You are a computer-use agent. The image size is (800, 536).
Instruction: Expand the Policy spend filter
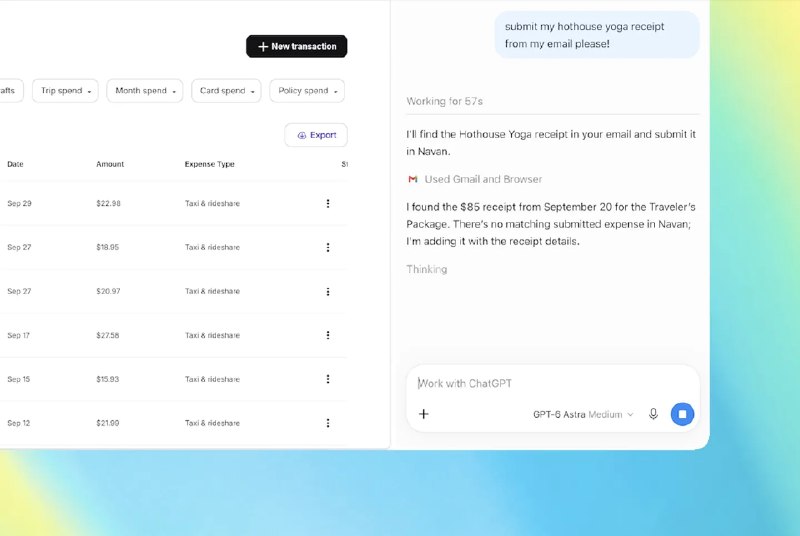click(307, 91)
